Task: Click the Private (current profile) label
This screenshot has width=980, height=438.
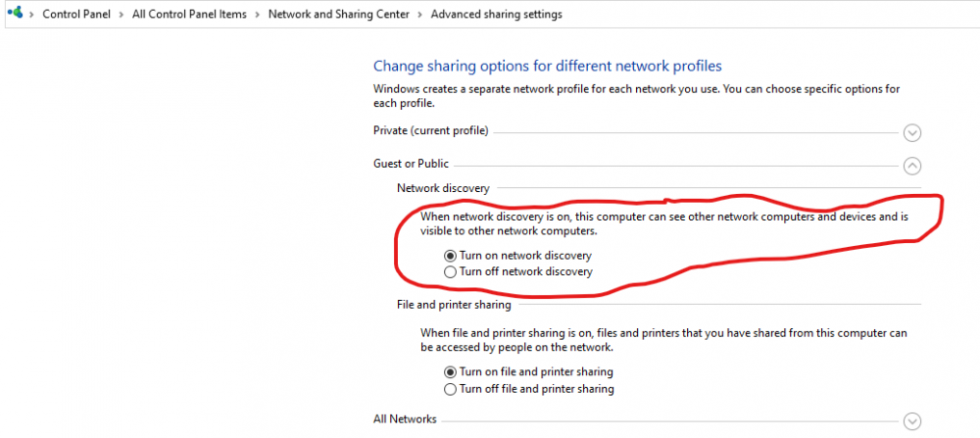Action: tap(430, 130)
